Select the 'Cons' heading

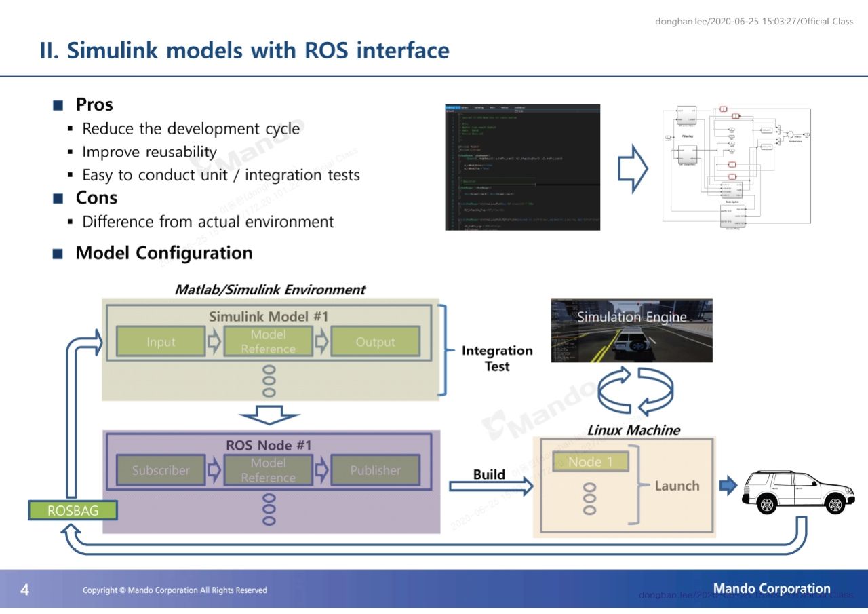pos(96,198)
